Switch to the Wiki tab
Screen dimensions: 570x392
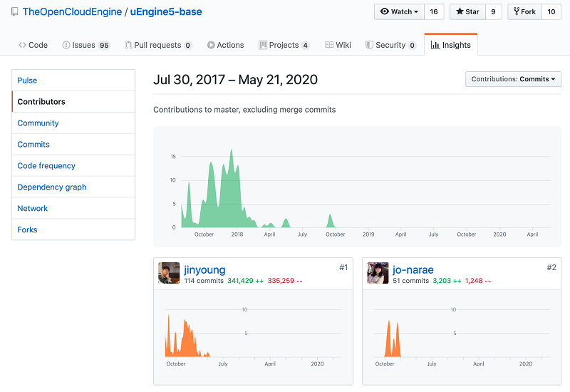tap(338, 45)
